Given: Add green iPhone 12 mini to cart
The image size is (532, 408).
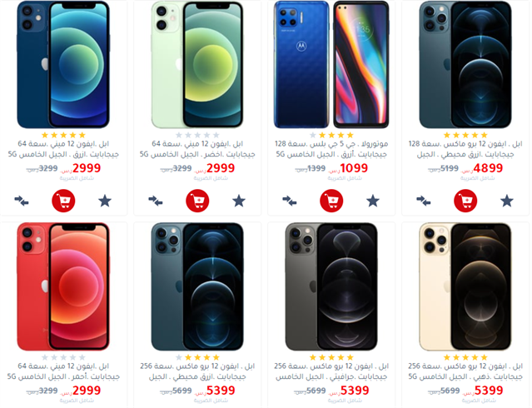Looking at the screenshot, I should [x=197, y=201].
